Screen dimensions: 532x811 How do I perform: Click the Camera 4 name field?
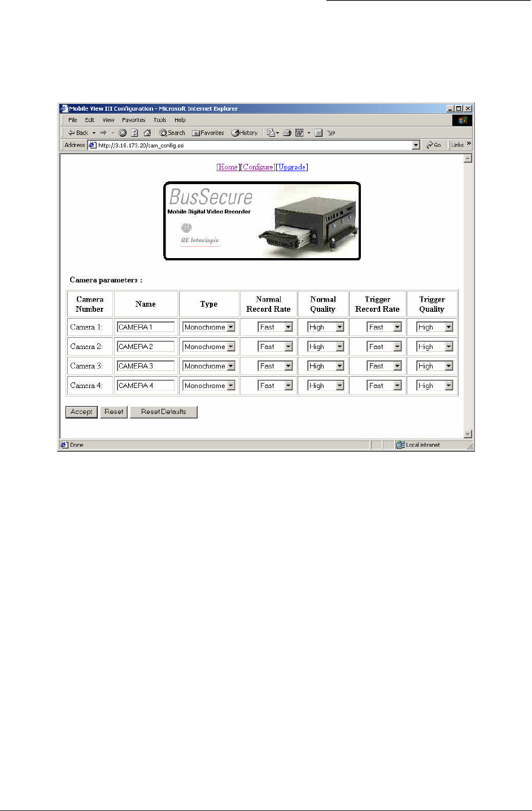(x=146, y=386)
